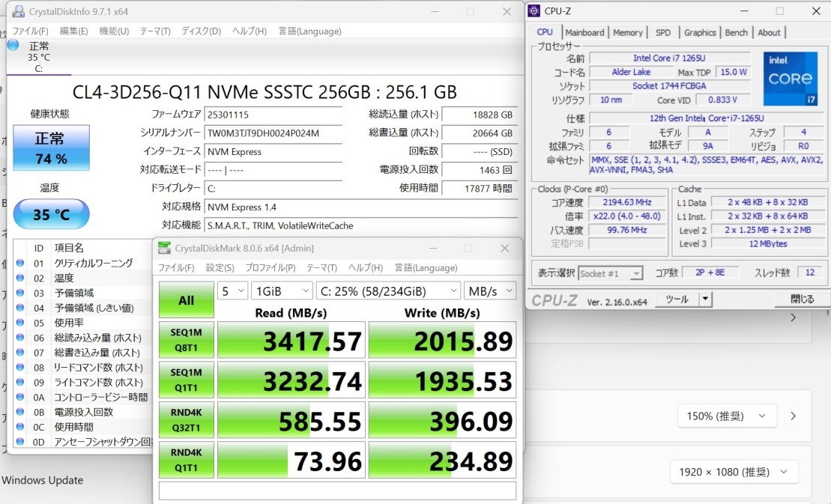Click the CPU-Z title bar app icon
The width and height of the screenshot is (831, 504).
point(534,11)
